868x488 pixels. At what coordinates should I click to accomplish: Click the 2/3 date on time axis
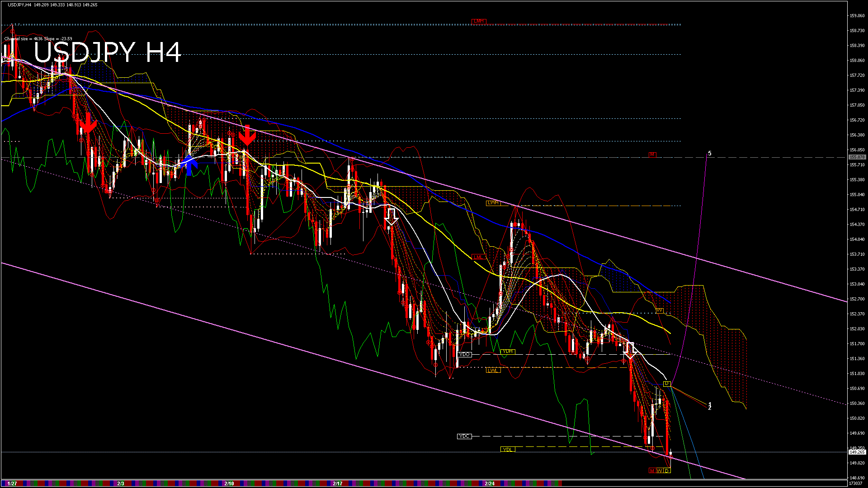tap(121, 483)
